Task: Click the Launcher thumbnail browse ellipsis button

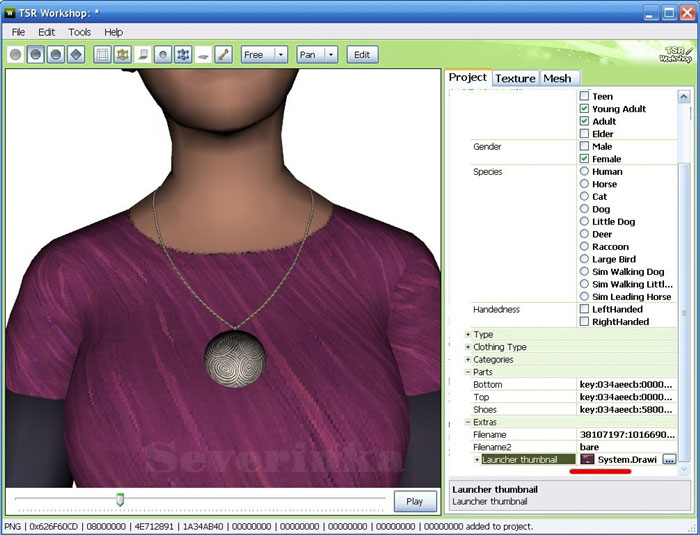Action: [669, 459]
